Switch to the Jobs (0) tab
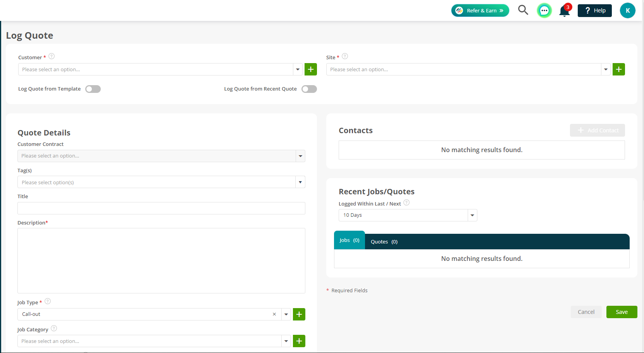 (350, 240)
